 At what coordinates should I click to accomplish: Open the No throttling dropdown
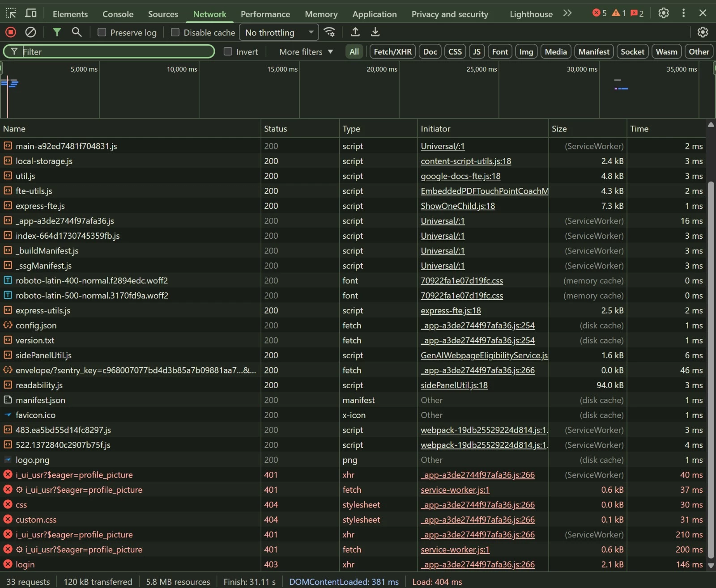coord(279,32)
